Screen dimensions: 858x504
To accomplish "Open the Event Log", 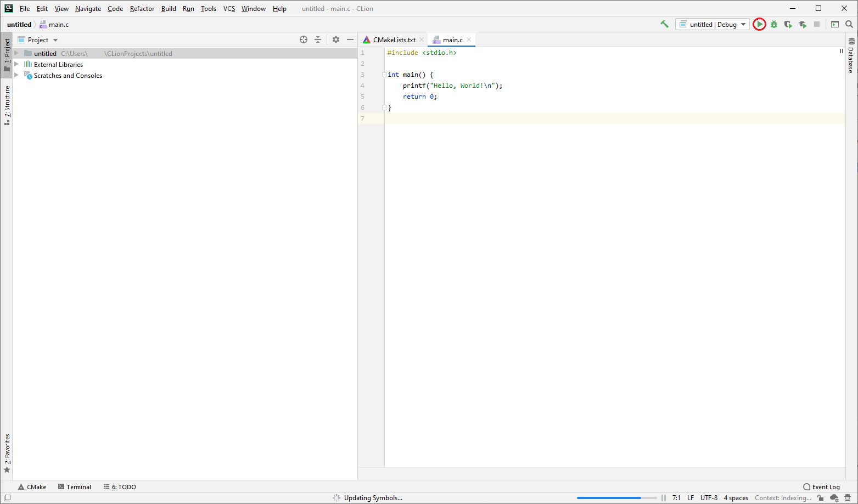I will [x=821, y=487].
